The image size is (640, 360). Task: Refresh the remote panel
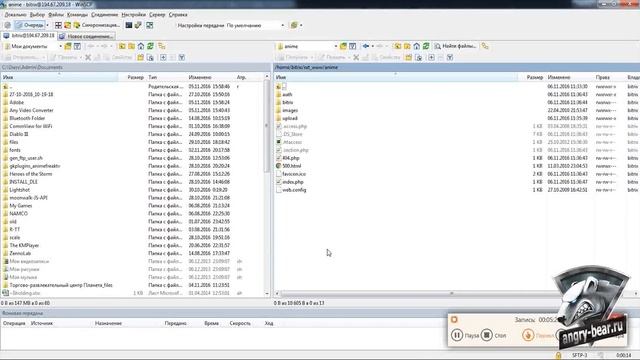426,47
